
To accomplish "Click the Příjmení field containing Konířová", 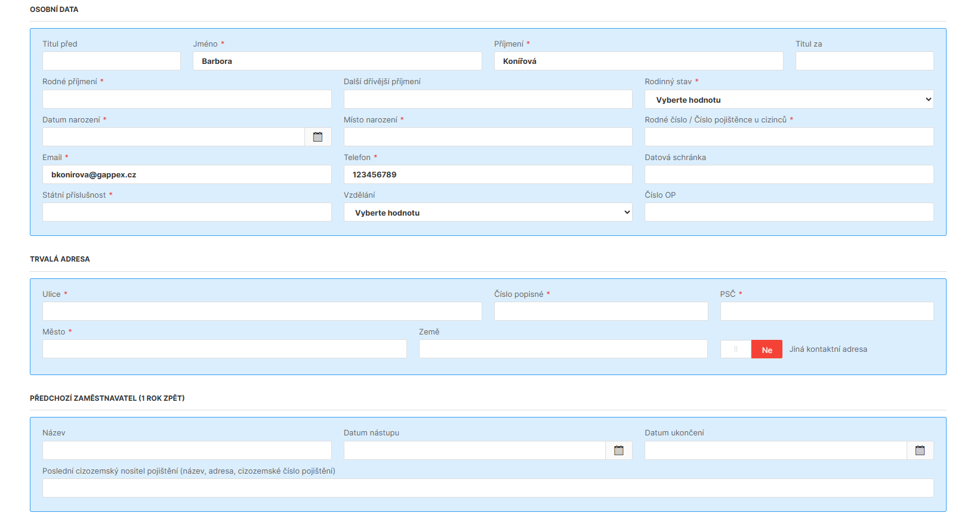I will click(x=638, y=61).
